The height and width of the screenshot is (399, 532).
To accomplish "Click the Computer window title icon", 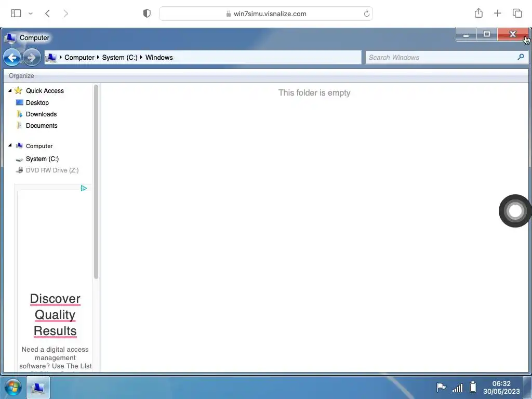I will coord(10,38).
